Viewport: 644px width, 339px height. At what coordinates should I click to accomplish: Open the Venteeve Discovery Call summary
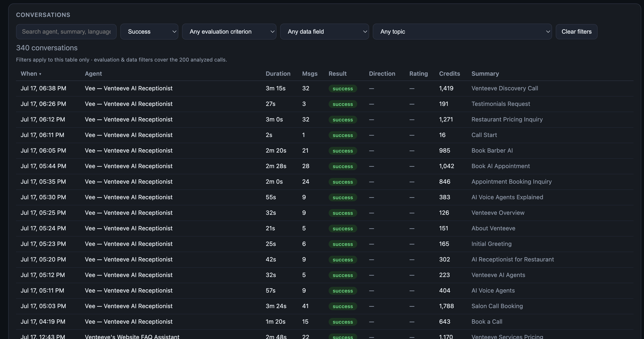click(505, 89)
